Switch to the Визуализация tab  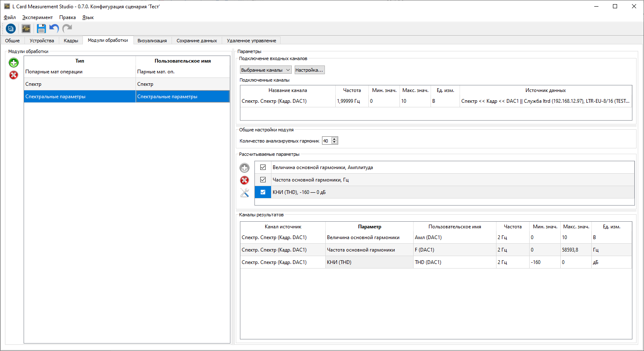tap(152, 41)
